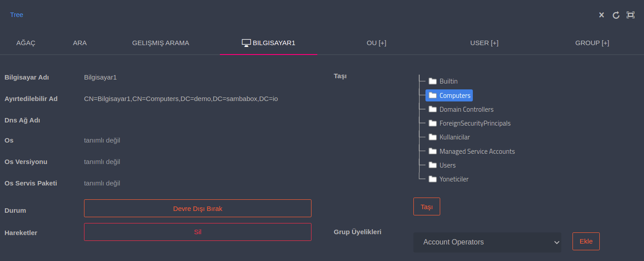Click the Domain Controllers folder icon
Viewport: 644px width, 261px height.
[x=432, y=109]
